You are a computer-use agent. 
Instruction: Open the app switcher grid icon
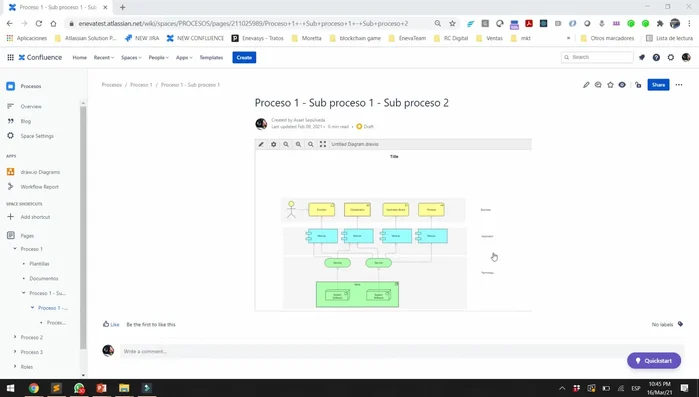click(10, 57)
